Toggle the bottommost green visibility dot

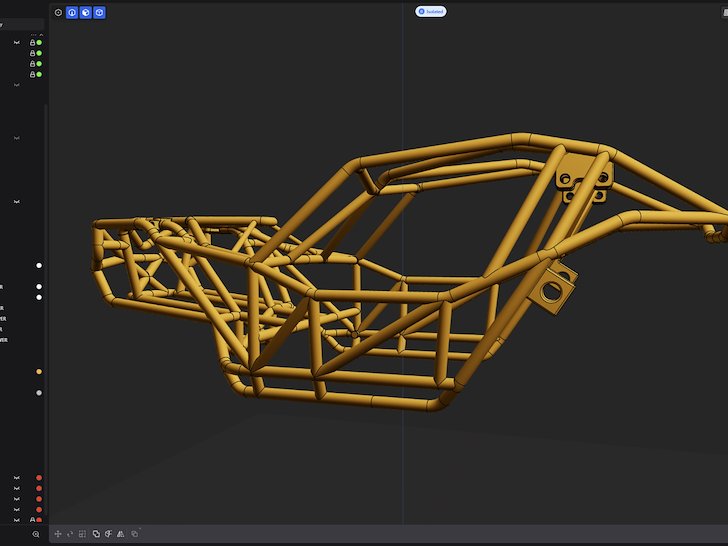(x=39, y=75)
